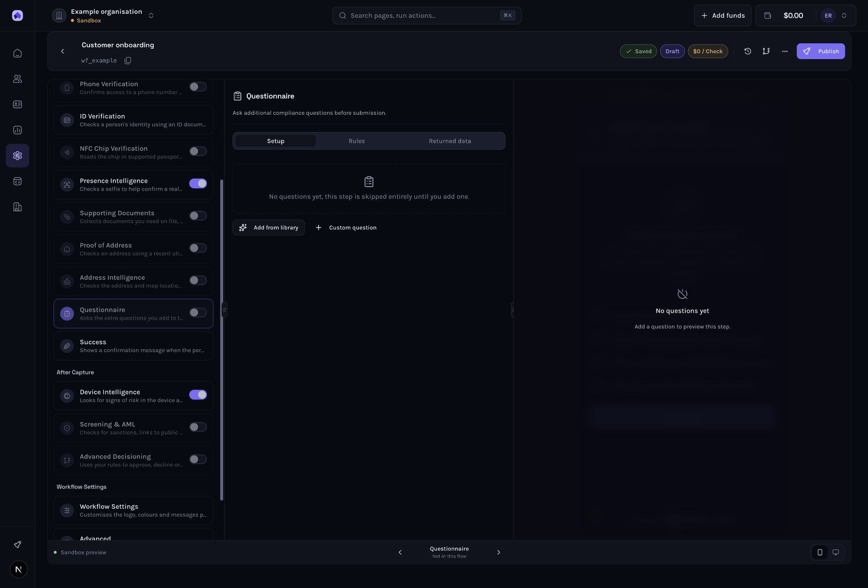
Task: Click the rocket icon in lower sidebar
Action: (17, 544)
